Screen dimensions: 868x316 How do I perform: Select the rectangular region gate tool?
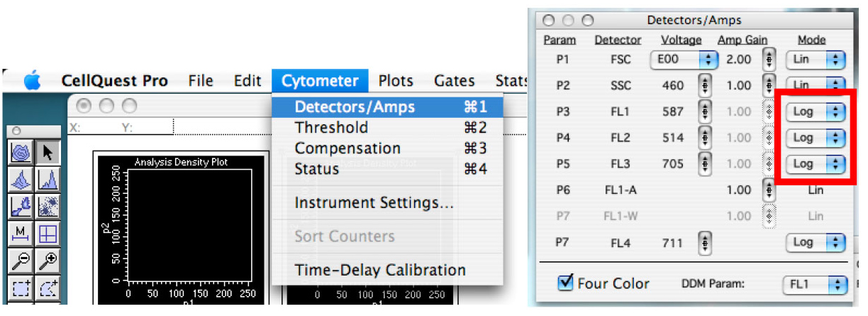click(20, 287)
